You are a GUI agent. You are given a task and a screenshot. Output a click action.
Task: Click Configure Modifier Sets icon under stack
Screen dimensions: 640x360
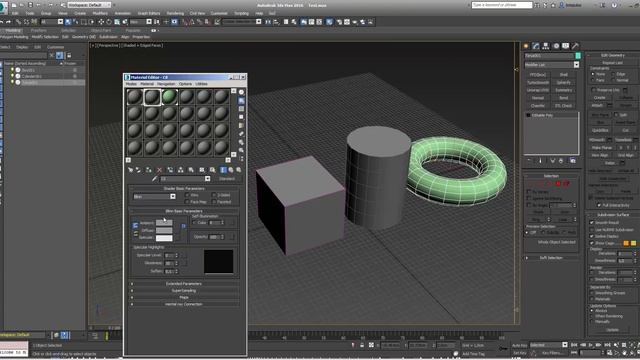click(573, 161)
